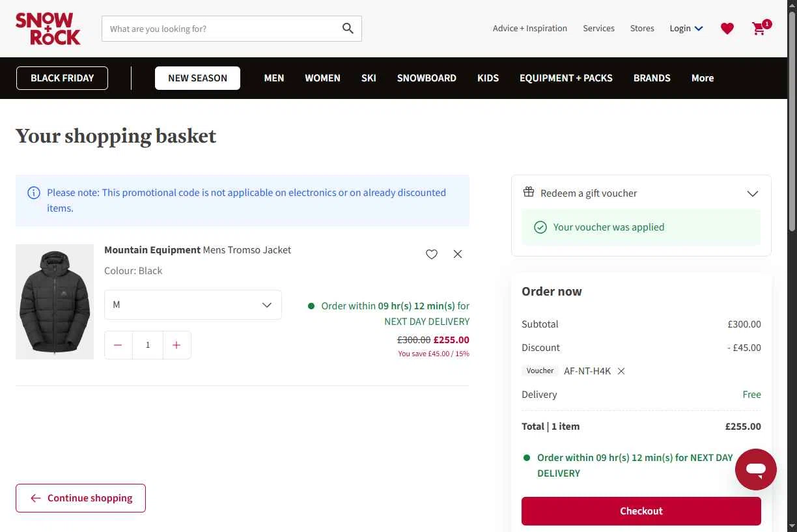
Task: Open EQUIPMENT + PACKS category
Action: point(566,78)
